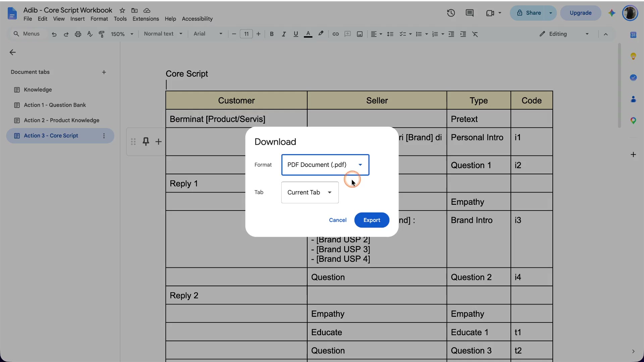Click the Gemini sparkle icon
This screenshot has height=362, width=644.
pyautogui.click(x=612, y=13)
